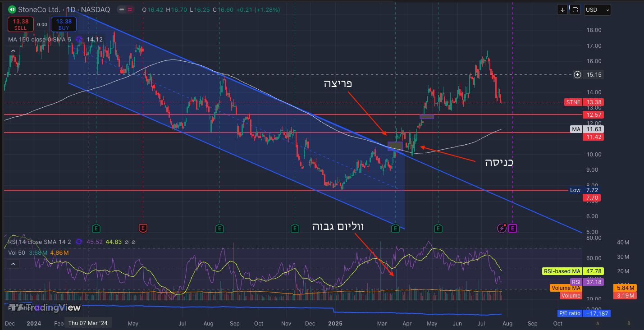Click the volume MA value 4.86 M
Screen dimensions: 644x330
(x=59, y=252)
